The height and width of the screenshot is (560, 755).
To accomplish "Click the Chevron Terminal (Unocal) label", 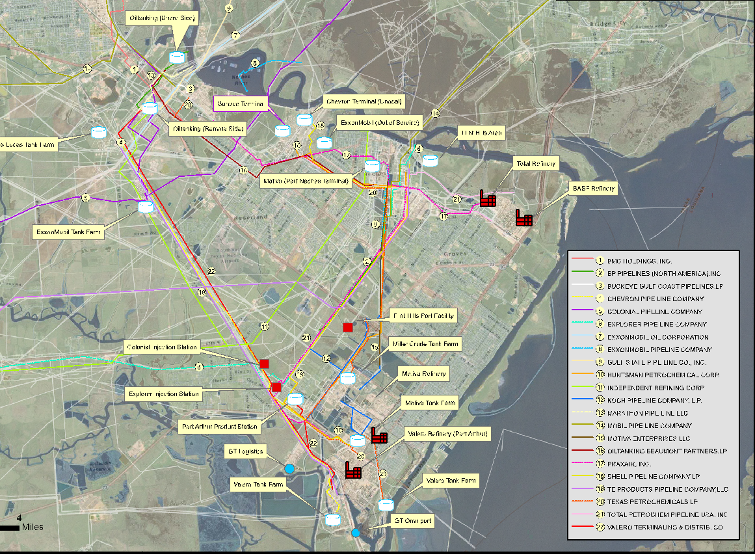I will (364, 101).
